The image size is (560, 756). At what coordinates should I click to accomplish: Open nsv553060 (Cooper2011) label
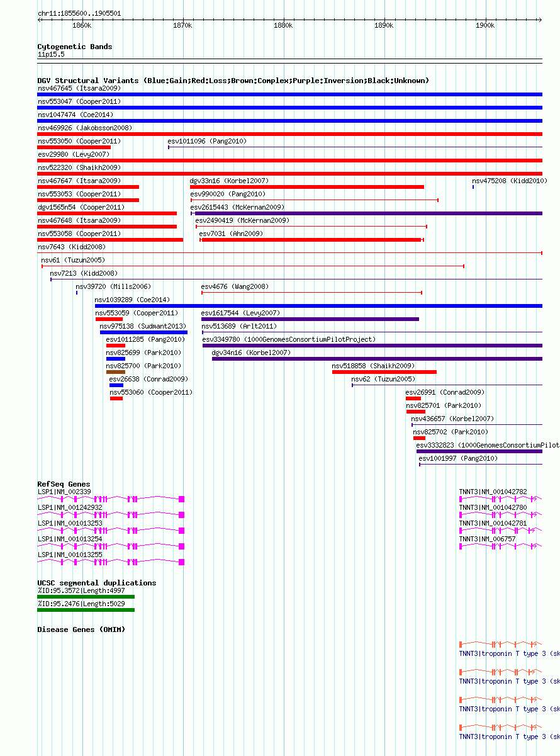(x=151, y=392)
